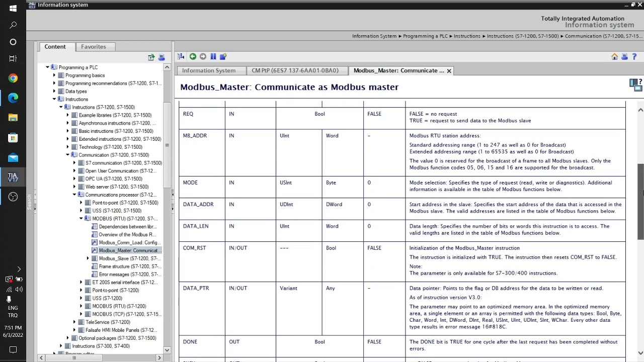This screenshot has height=362, width=644.
Task: Open Microsoft Edge from the taskbar
Action: click(x=13, y=98)
